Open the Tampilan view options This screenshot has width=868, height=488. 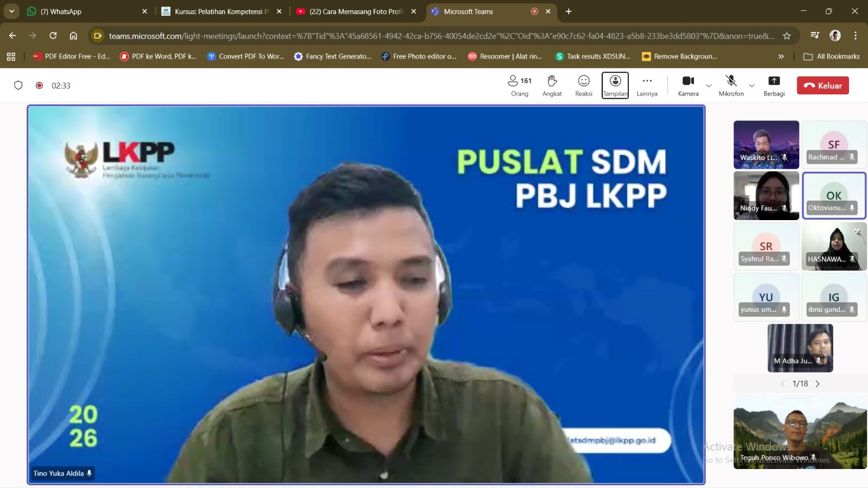point(615,85)
